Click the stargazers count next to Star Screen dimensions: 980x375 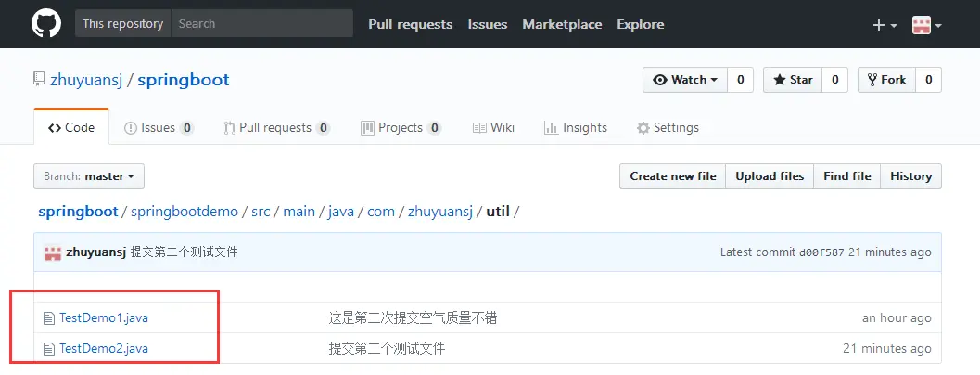click(x=834, y=80)
